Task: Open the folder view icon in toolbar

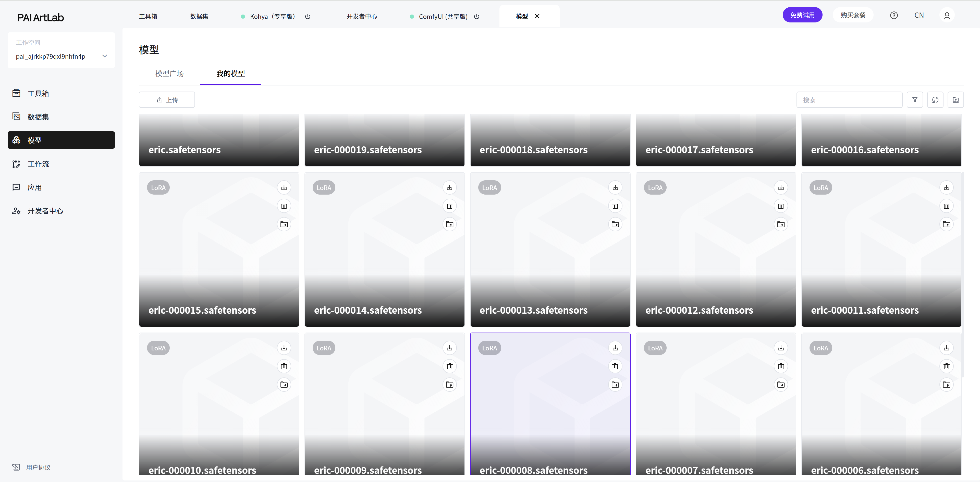Action: tap(955, 100)
